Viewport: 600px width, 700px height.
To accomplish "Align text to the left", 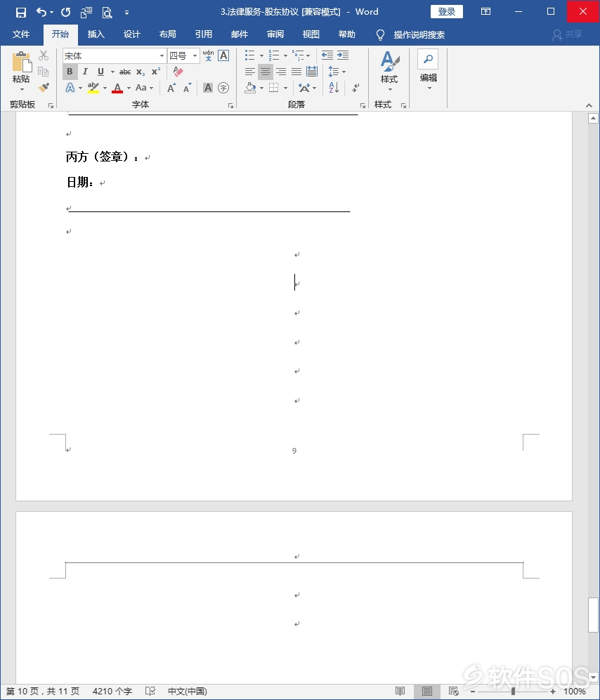I will (x=249, y=72).
